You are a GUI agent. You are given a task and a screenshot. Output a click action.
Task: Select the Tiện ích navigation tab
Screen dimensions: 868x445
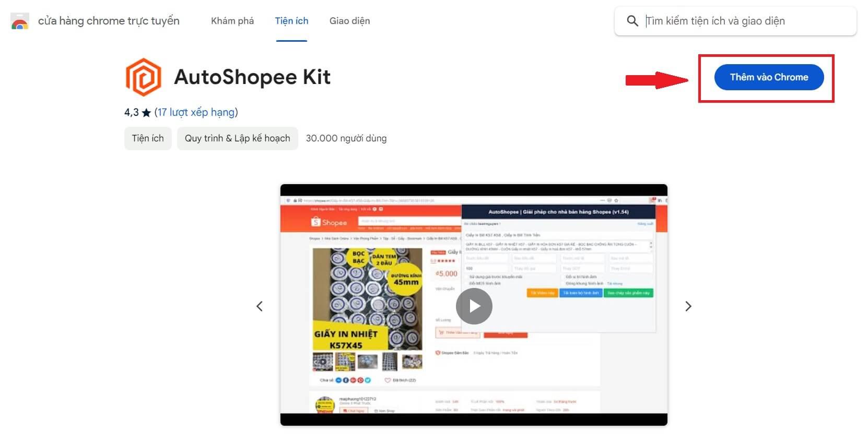291,21
